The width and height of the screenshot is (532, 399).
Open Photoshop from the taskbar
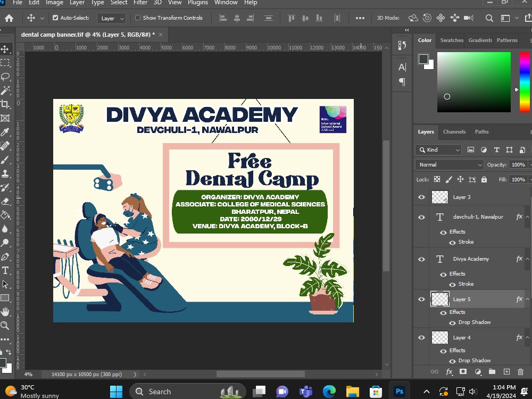(400, 391)
